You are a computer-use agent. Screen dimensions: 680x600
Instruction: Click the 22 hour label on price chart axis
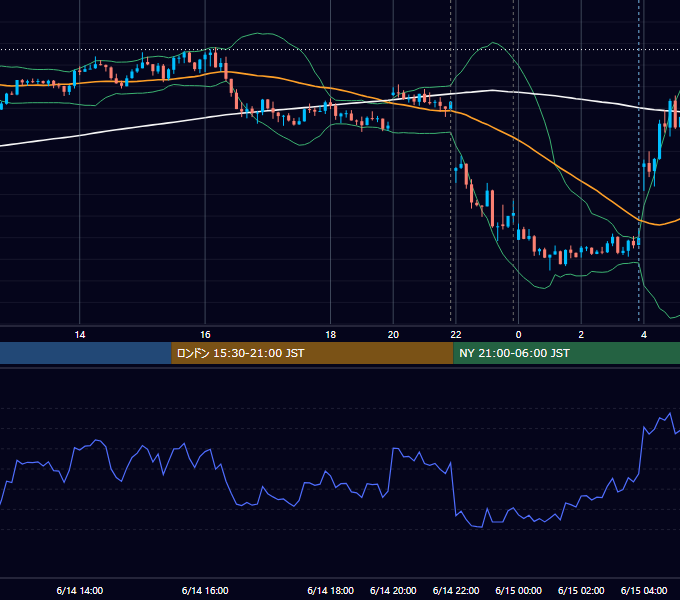coord(456,335)
